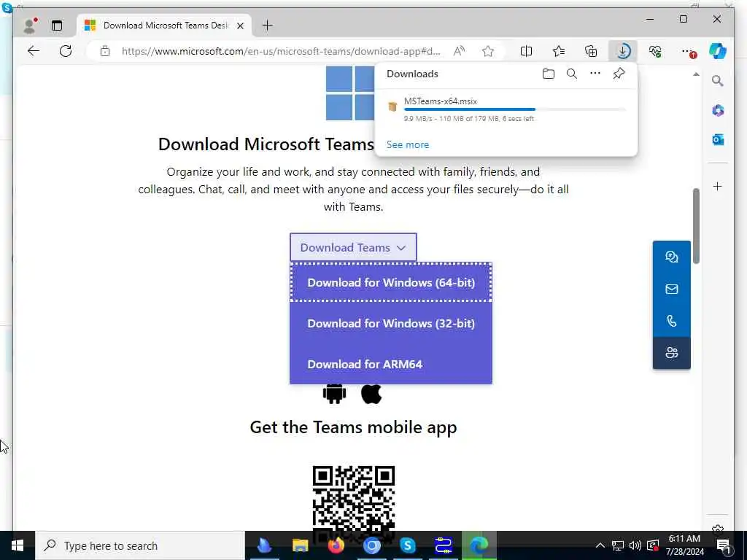Screen dimensions: 747x560
Task: Click the MSTeams-x64.msix download entry
Action: (x=506, y=109)
